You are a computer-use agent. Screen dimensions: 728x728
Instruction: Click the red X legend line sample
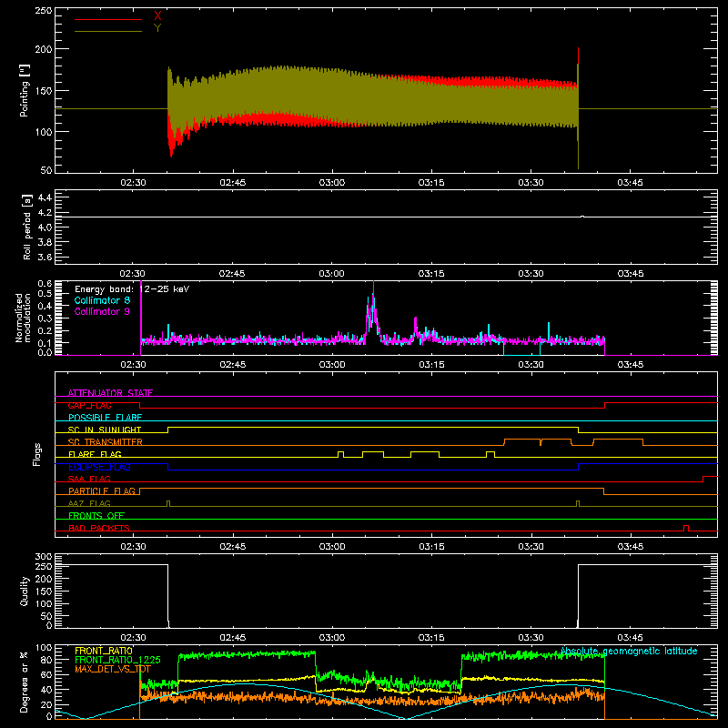tap(107, 19)
